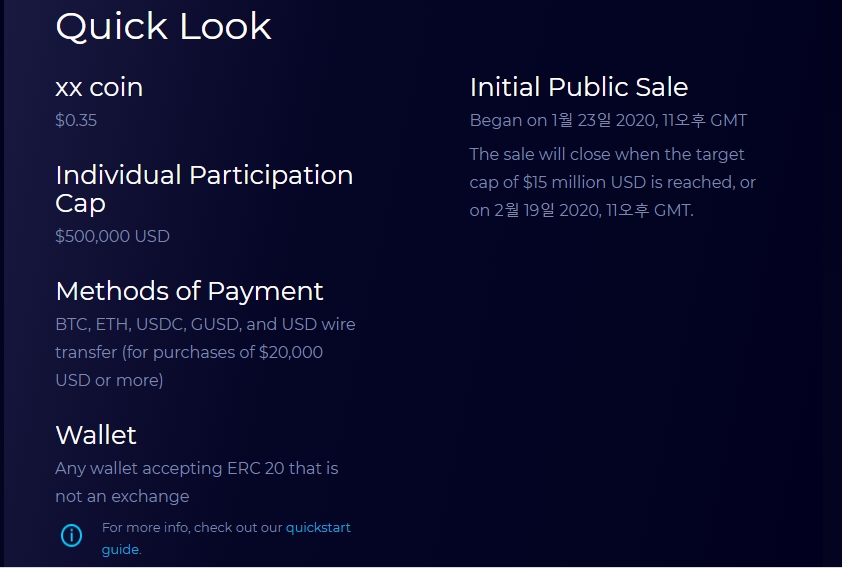Click the BTC, ETH, USDC payment text
This screenshot has width=842, height=568.
click(205, 324)
